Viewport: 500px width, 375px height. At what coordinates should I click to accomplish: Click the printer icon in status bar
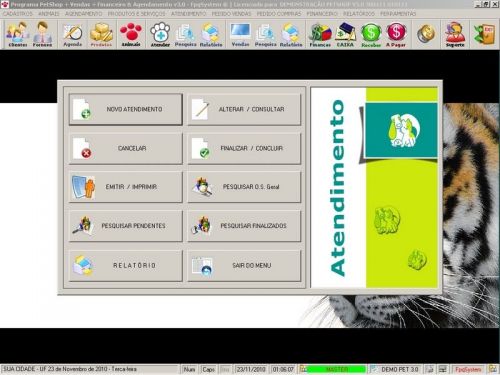430,369
